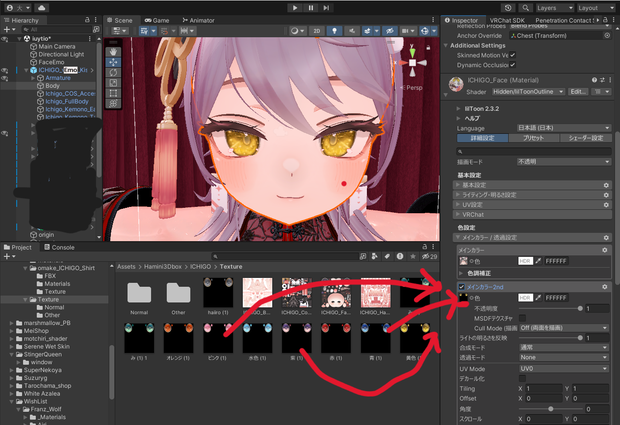This screenshot has width=620, height=425.
Task: Open the Language dropdown 日本語
Action: (x=564, y=128)
